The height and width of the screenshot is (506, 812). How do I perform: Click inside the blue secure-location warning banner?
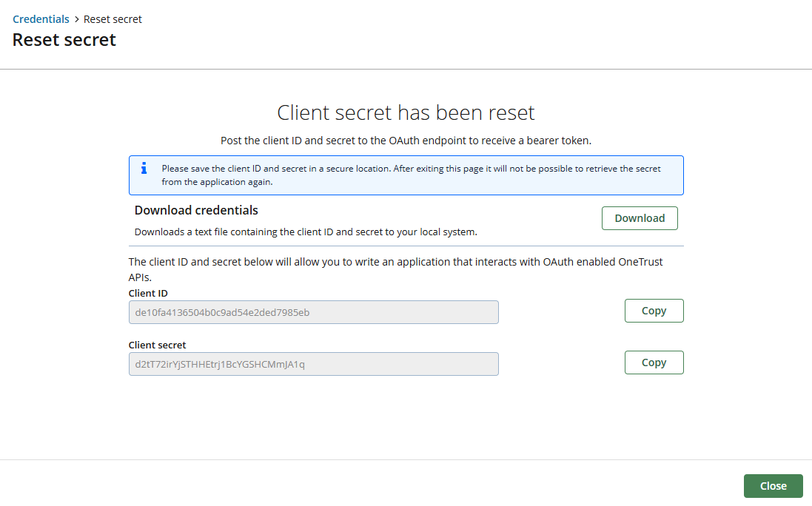(x=406, y=175)
